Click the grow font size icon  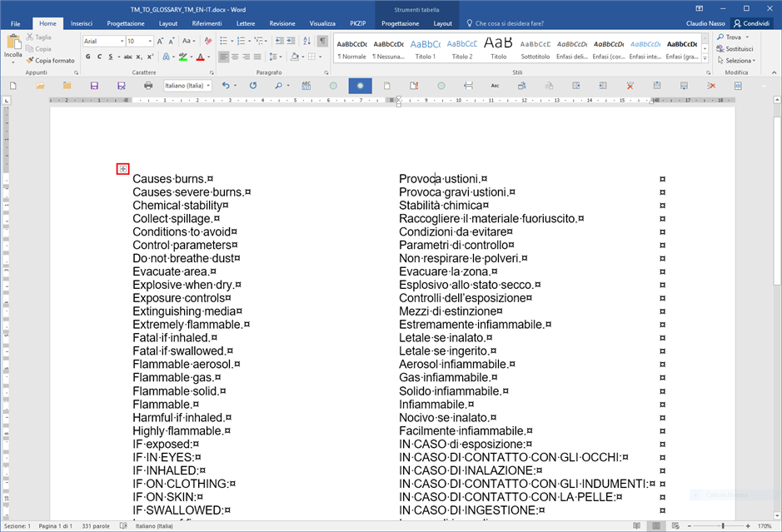tap(160, 41)
